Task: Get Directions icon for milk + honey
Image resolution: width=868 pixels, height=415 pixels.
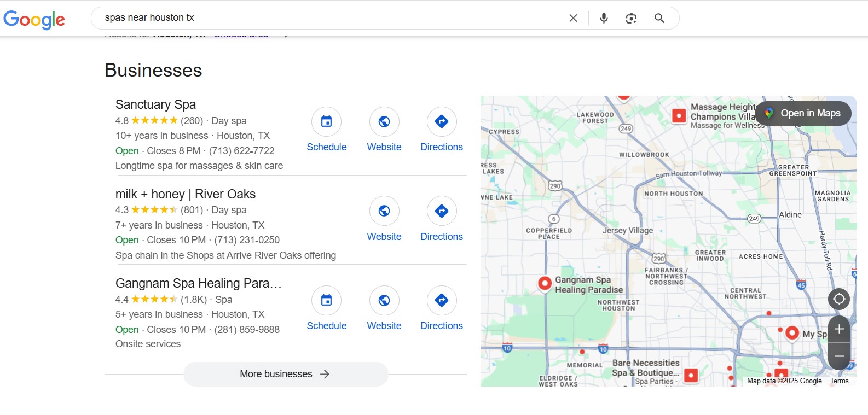Action: [442, 211]
